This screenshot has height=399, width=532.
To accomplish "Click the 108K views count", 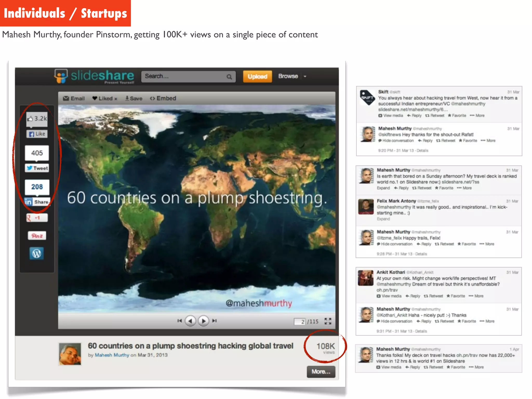I will click(x=325, y=348).
